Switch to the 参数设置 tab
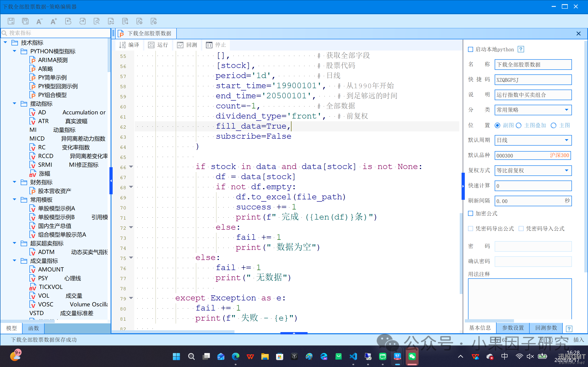 [x=513, y=328]
